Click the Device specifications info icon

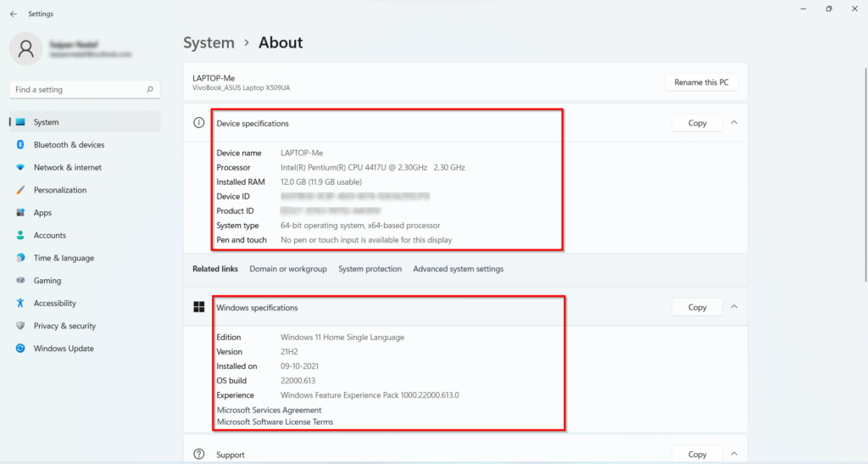coord(198,123)
